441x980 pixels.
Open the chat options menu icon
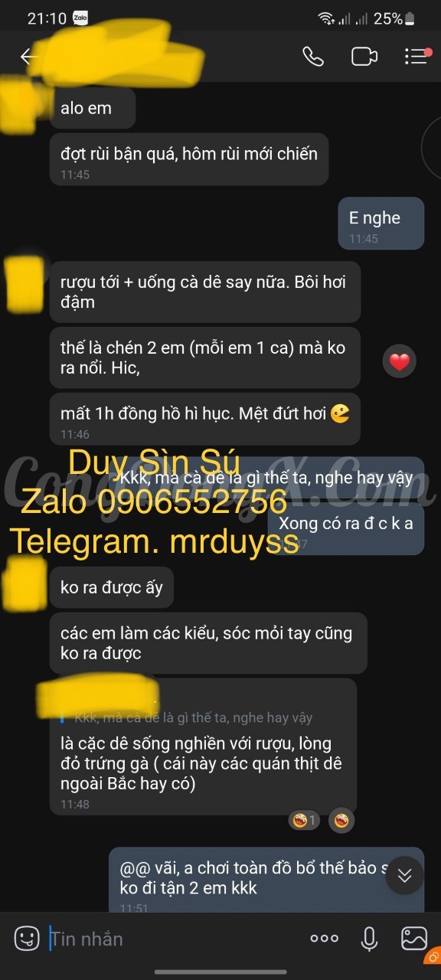pyautogui.click(x=416, y=57)
